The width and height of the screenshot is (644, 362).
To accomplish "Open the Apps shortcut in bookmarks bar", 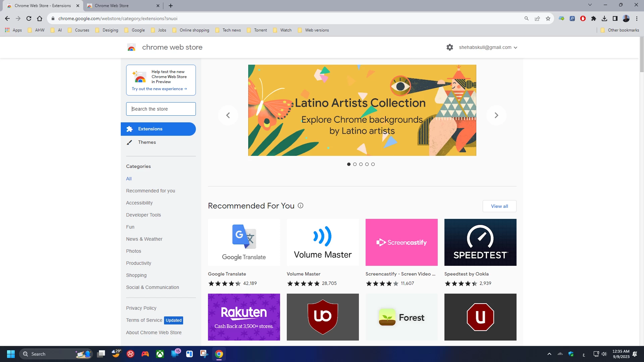I will click(13, 30).
